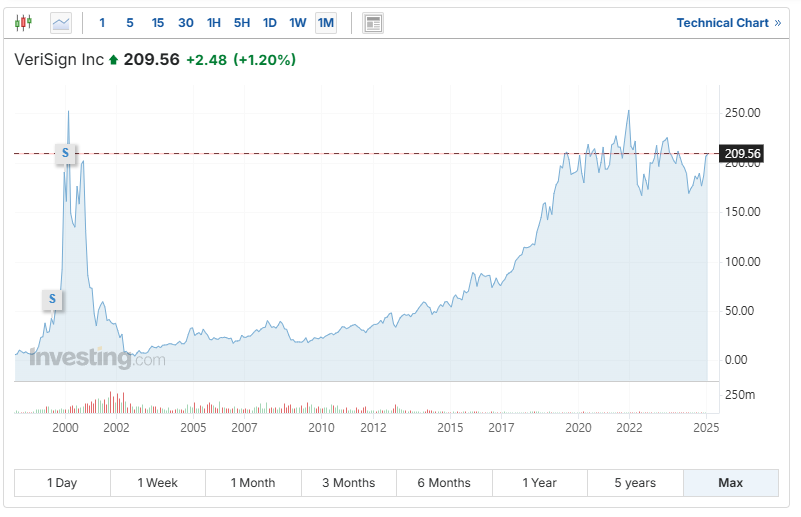Screen dimensions: 801x517
Task: Show the 1 Week range
Action: [158, 483]
